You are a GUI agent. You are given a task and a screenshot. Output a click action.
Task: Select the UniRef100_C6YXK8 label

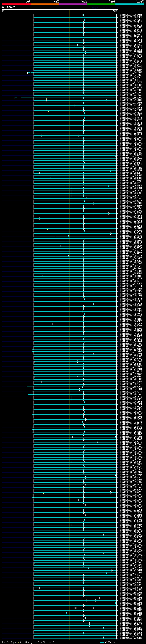tap(131, 259)
